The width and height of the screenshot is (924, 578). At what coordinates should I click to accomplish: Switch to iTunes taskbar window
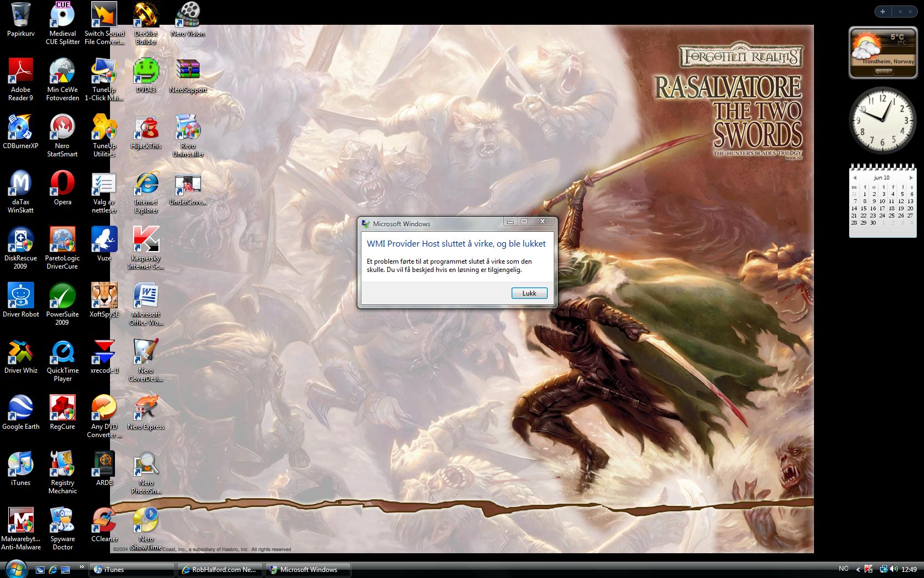[132, 570]
